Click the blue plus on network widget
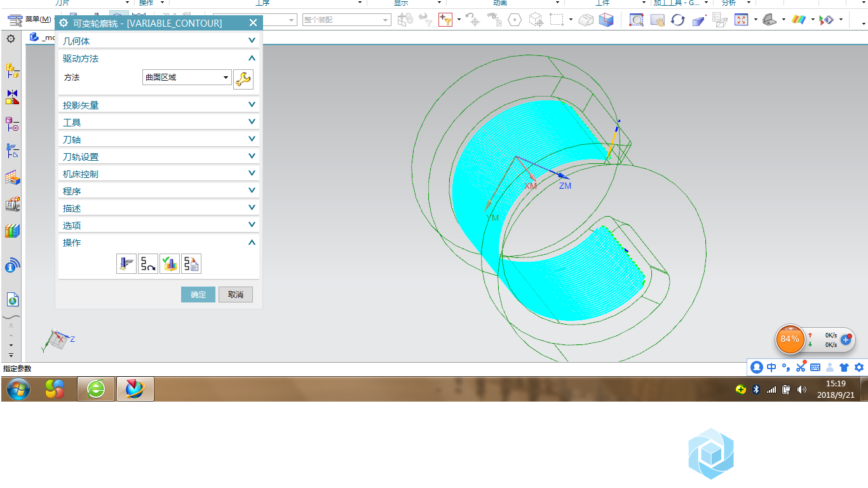Viewport: 868px width, 488px height. point(846,340)
